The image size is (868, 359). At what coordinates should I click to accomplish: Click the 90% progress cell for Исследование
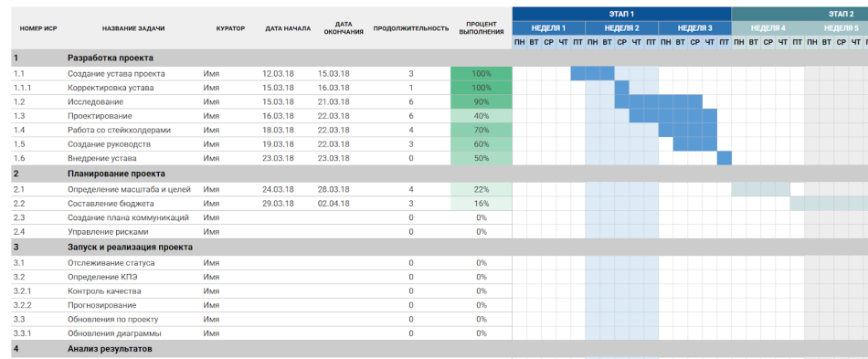(x=482, y=101)
